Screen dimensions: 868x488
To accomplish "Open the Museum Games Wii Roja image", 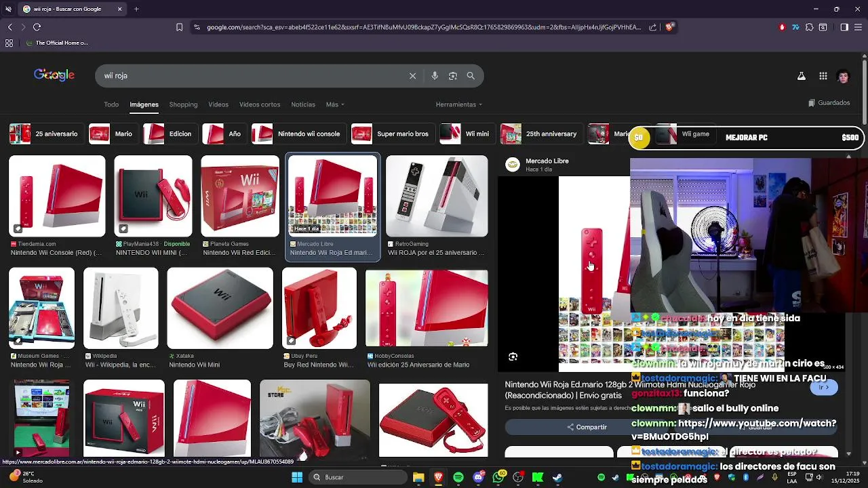I will coord(41,308).
